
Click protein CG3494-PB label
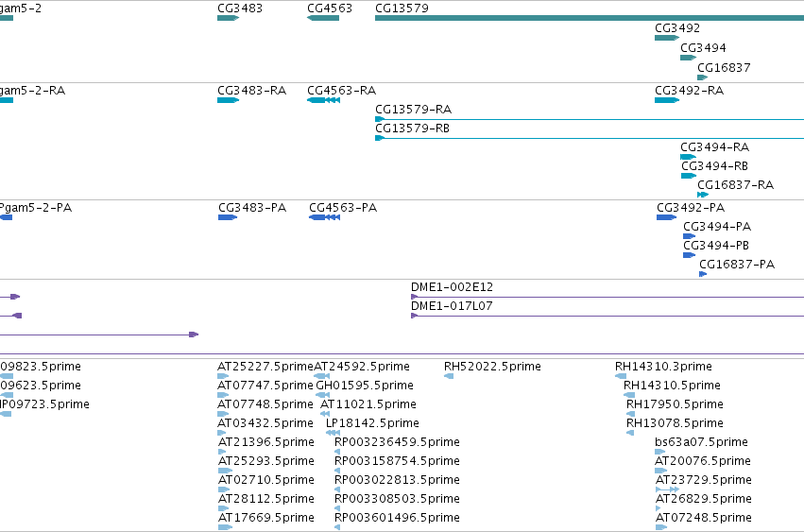716,246
